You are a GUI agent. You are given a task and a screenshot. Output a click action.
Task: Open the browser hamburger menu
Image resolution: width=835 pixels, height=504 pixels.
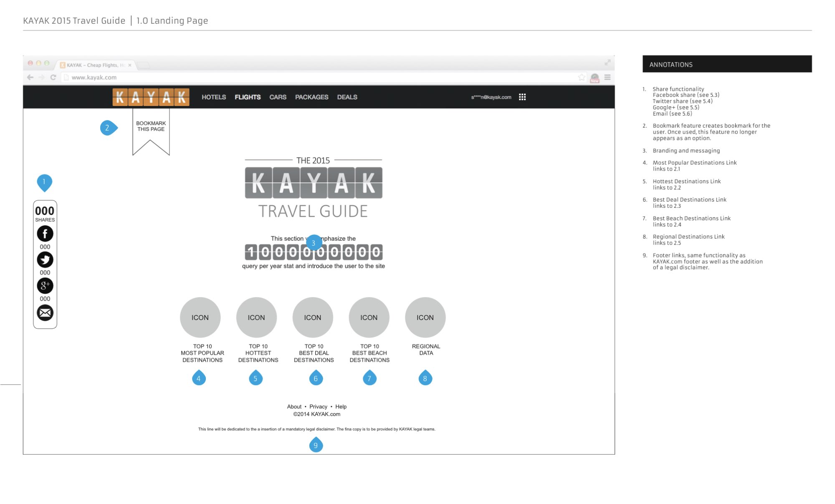(x=607, y=77)
